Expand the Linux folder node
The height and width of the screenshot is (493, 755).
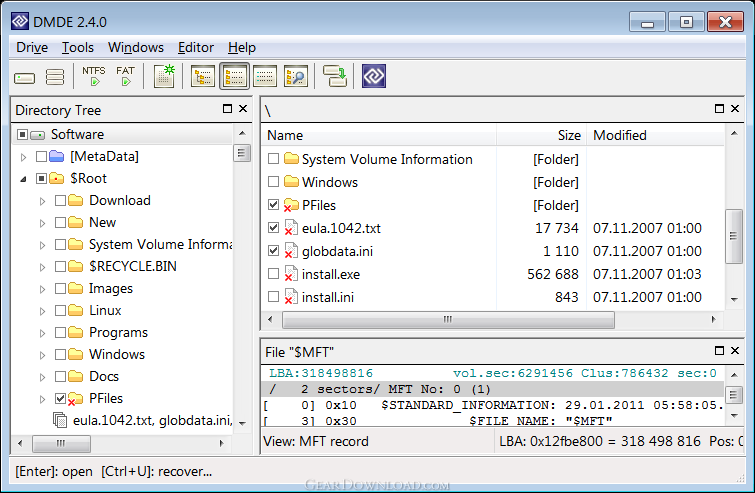42,311
